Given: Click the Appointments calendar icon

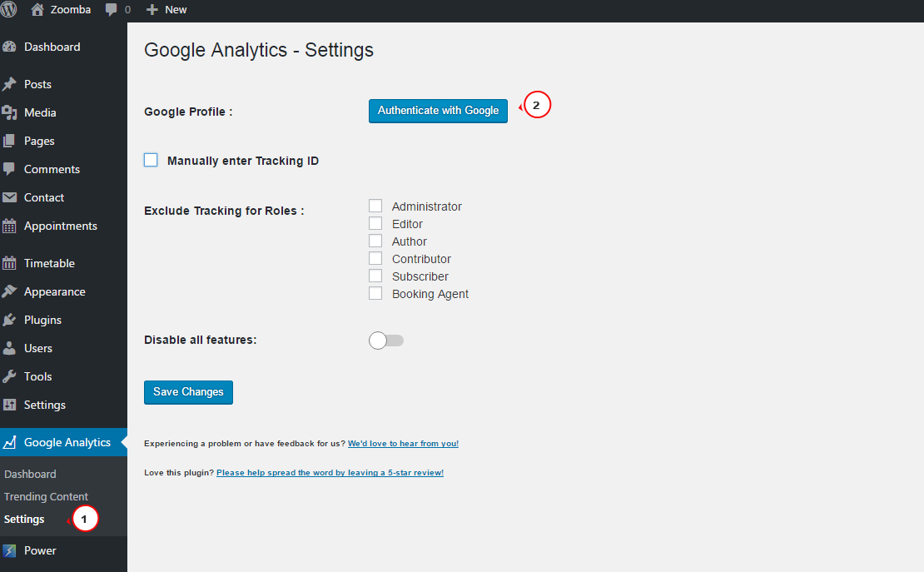Looking at the screenshot, I should 9,226.
